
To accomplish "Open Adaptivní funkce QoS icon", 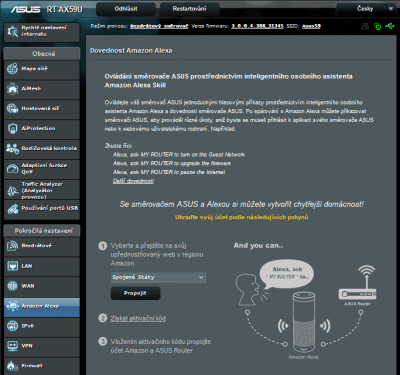I will tap(12, 168).
